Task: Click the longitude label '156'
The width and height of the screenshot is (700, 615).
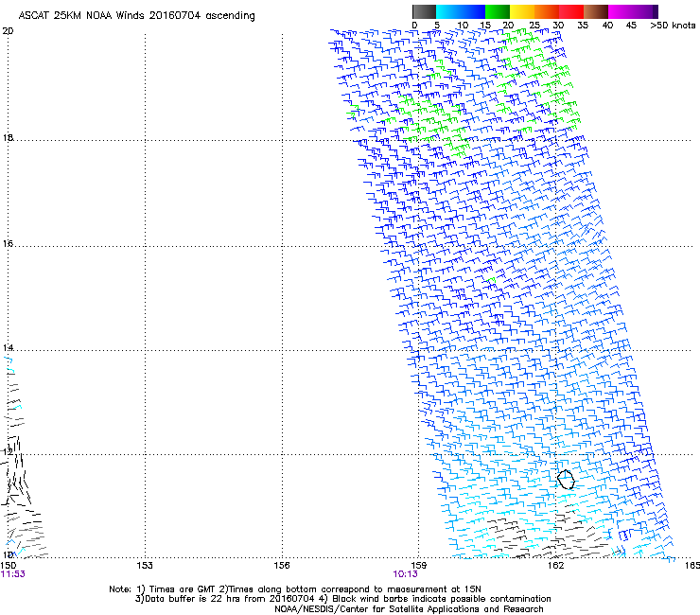Action: click(282, 566)
